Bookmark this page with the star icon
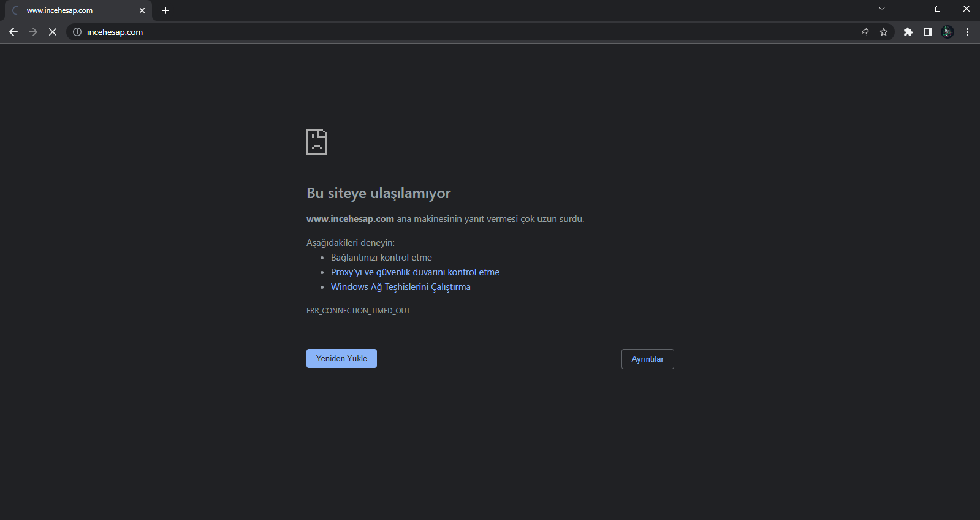 pyautogui.click(x=884, y=32)
